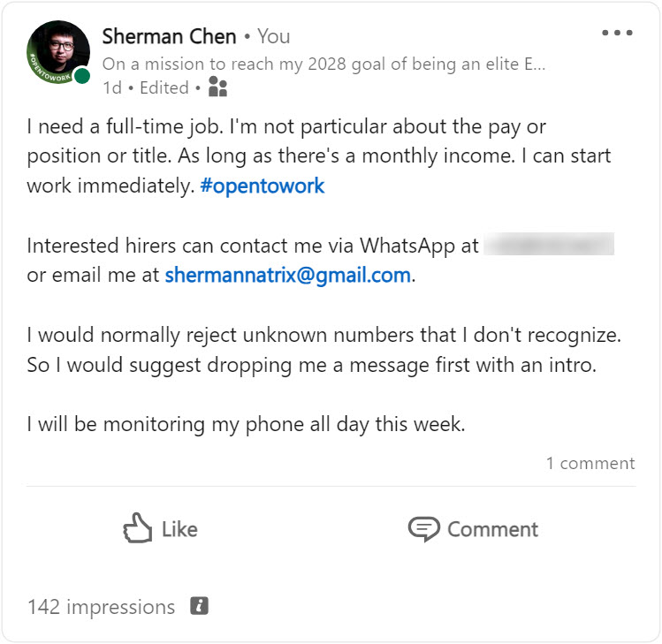Open the #opentowork hashtag
Viewport: 662px width, 644px height.
coord(262,186)
